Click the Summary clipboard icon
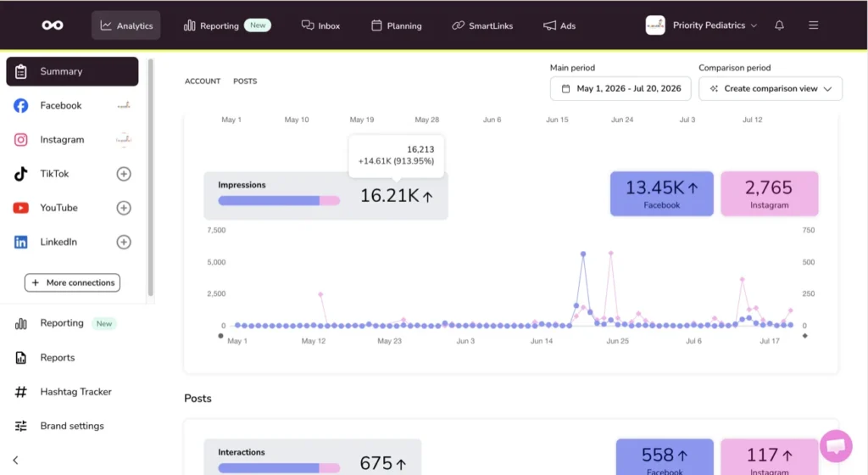The width and height of the screenshot is (868, 475). pyautogui.click(x=21, y=71)
